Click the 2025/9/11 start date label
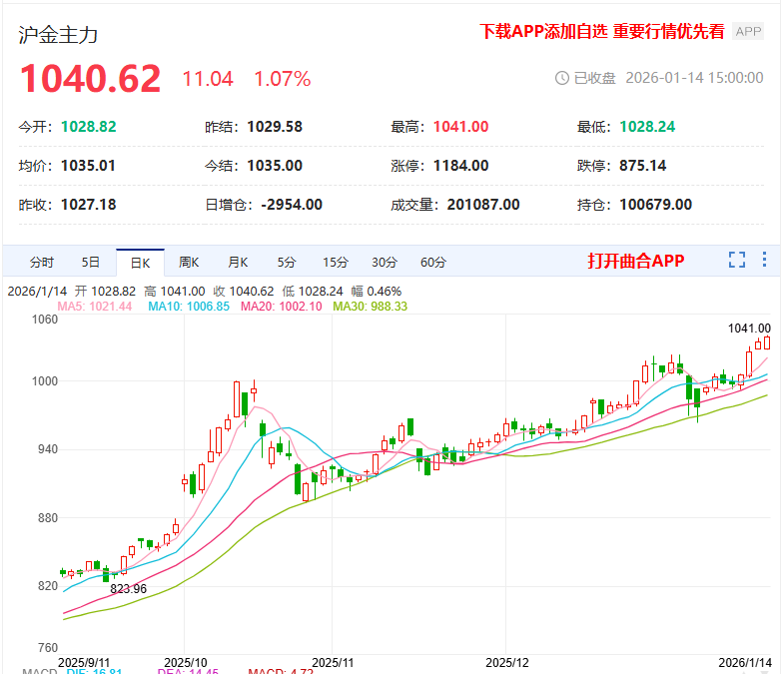 coord(84,662)
